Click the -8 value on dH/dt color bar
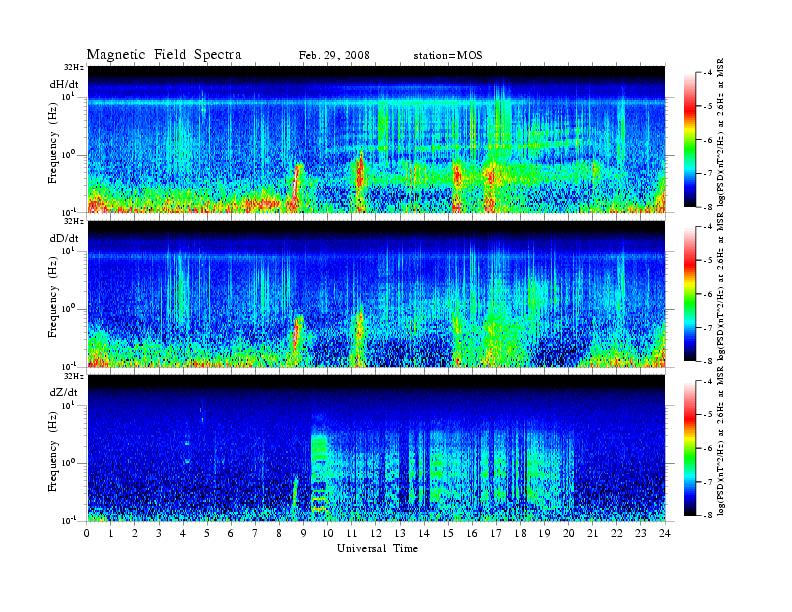The image size is (792, 612). pyautogui.click(x=709, y=206)
